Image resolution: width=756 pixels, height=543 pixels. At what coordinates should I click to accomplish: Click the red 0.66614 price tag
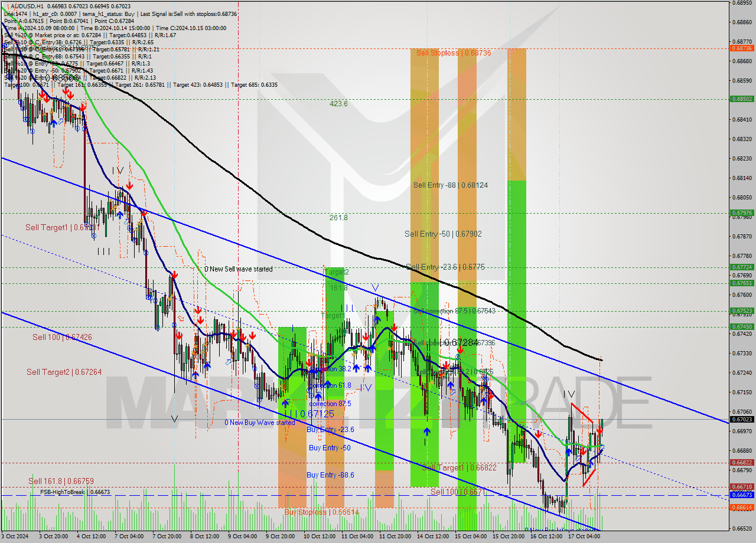pos(741,508)
